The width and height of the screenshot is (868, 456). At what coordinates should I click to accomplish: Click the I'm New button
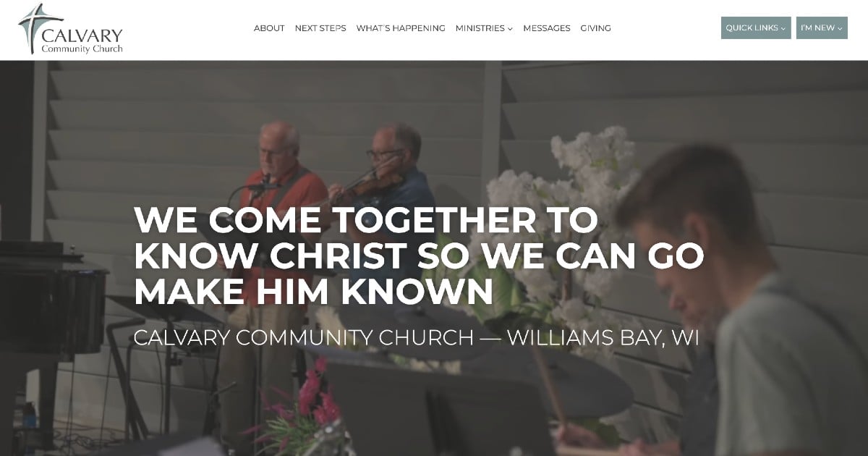pyautogui.click(x=822, y=28)
